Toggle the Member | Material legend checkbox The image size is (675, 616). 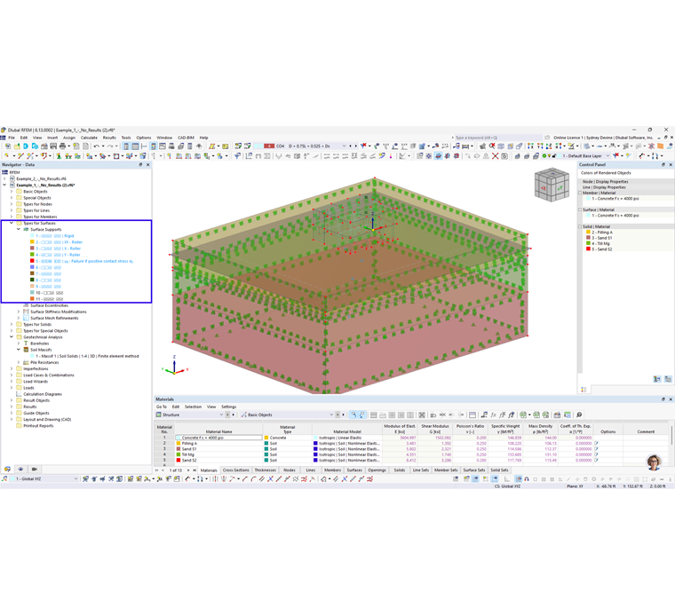[580, 193]
